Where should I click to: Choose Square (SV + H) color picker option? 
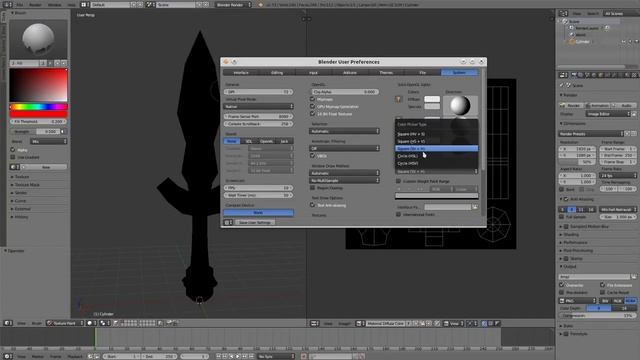click(x=436, y=149)
